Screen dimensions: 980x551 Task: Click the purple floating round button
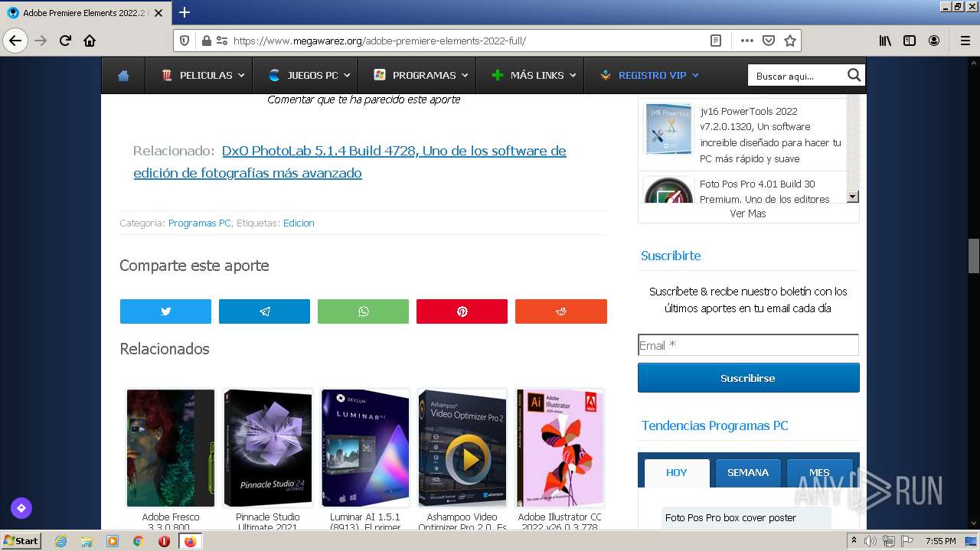(x=21, y=507)
